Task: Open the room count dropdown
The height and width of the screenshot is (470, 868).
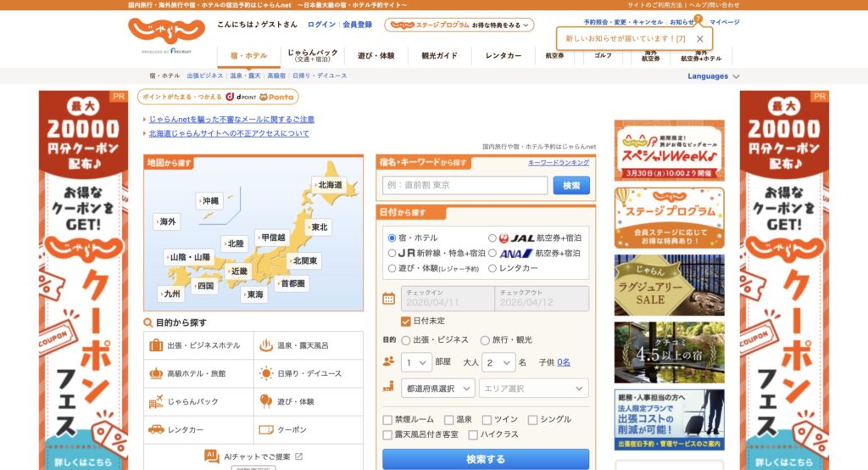Action: point(416,362)
